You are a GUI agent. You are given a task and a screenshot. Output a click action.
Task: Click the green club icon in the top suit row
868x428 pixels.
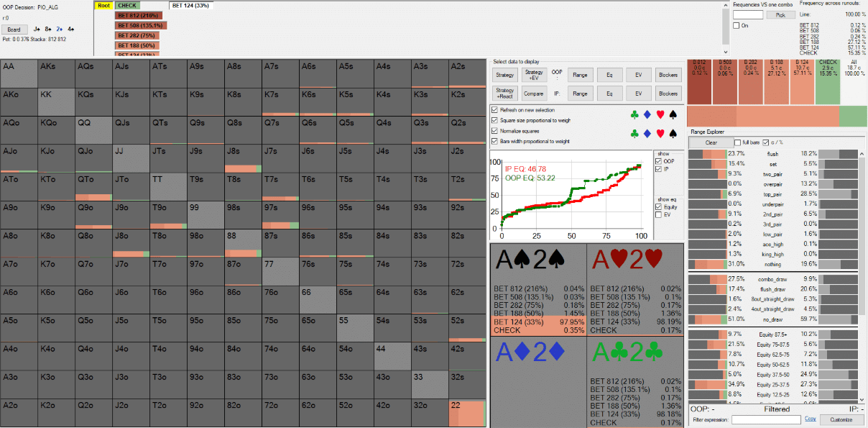pyautogui.click(x=634, y=113)
